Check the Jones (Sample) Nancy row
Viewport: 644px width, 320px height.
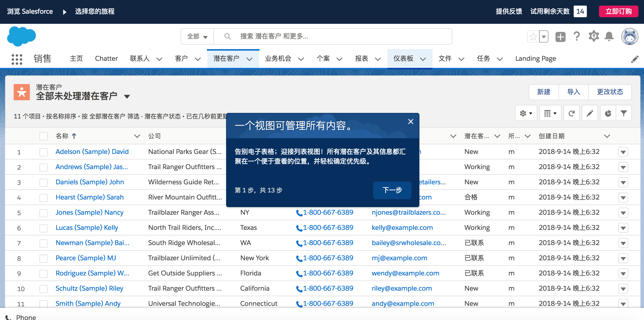tap(44, 213)
